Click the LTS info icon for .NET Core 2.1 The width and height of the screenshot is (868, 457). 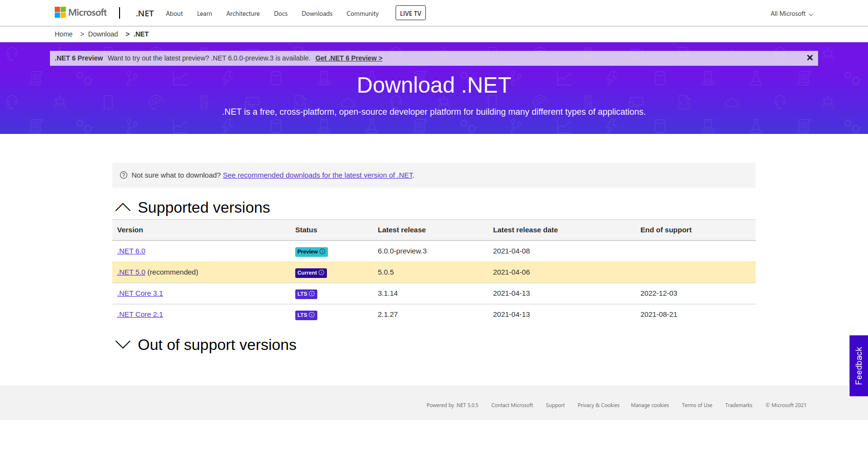(x=313, y=315)
